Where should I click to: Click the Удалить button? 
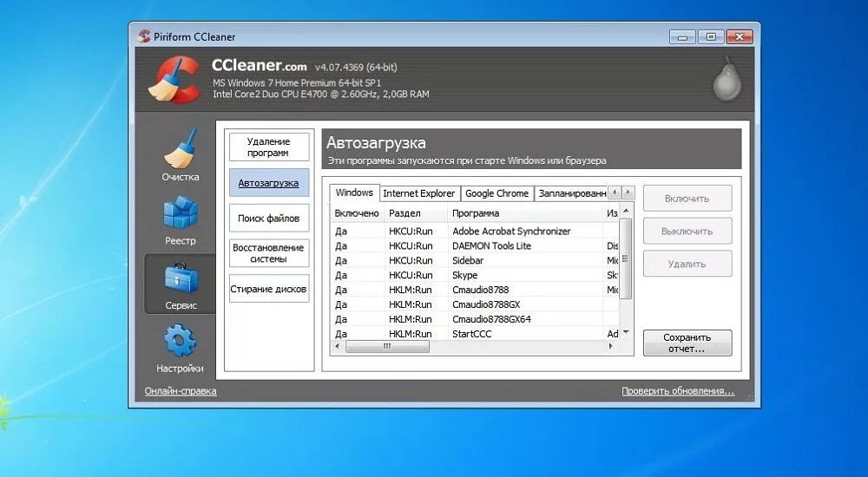point(687,264)
